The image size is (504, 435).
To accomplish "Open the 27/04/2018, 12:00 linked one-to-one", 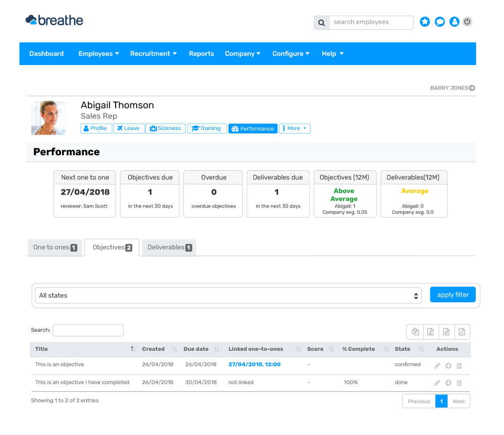I will [254, 364].
